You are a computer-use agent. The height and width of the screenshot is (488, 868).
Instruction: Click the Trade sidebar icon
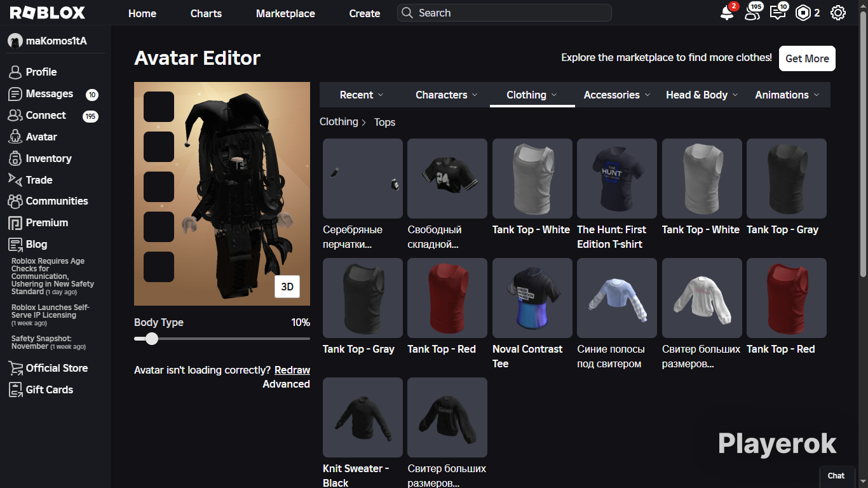(15, 180)
